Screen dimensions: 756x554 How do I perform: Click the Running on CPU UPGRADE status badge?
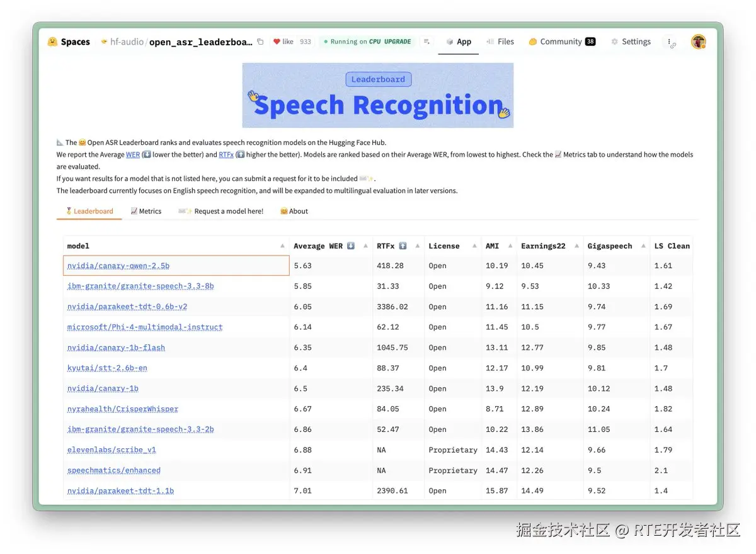pyautogui.click(x=367, y=42)
